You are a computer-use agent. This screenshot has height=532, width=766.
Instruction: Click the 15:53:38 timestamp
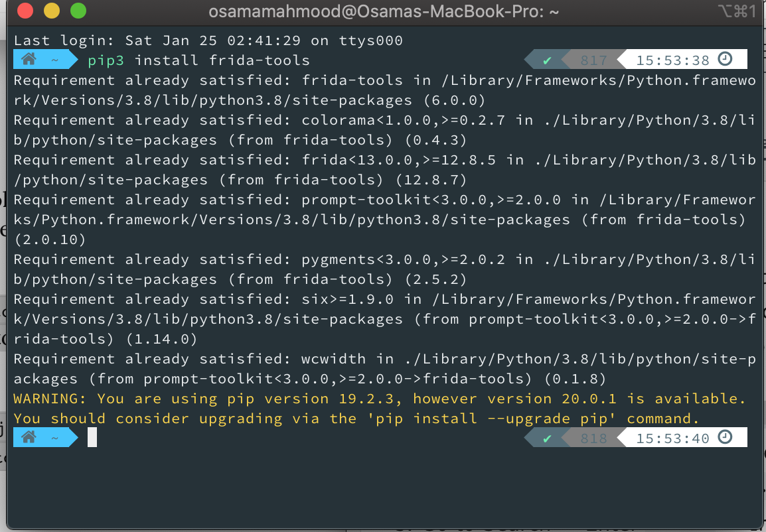coord(672,60)
